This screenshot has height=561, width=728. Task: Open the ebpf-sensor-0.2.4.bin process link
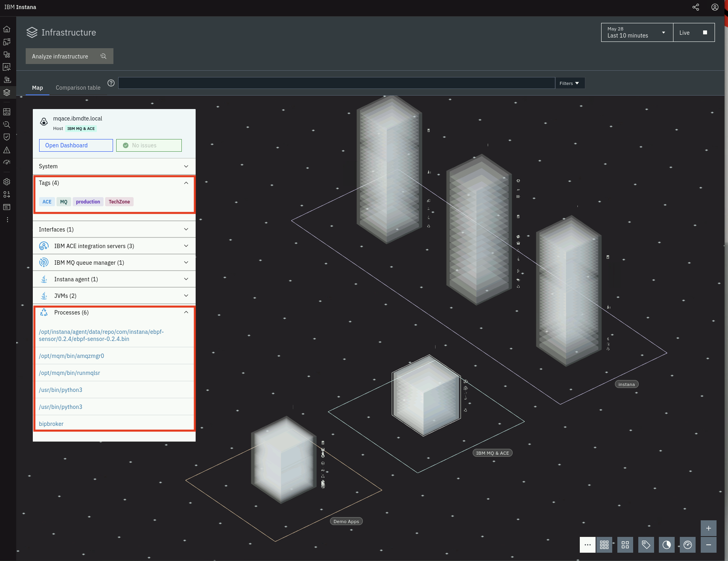[101, 335]
